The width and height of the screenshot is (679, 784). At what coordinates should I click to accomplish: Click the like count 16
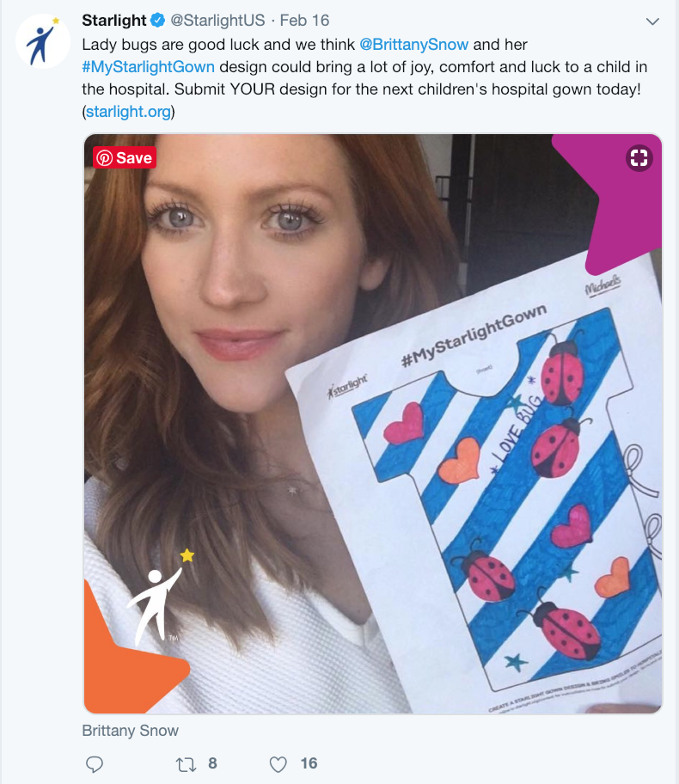[309, 763]
